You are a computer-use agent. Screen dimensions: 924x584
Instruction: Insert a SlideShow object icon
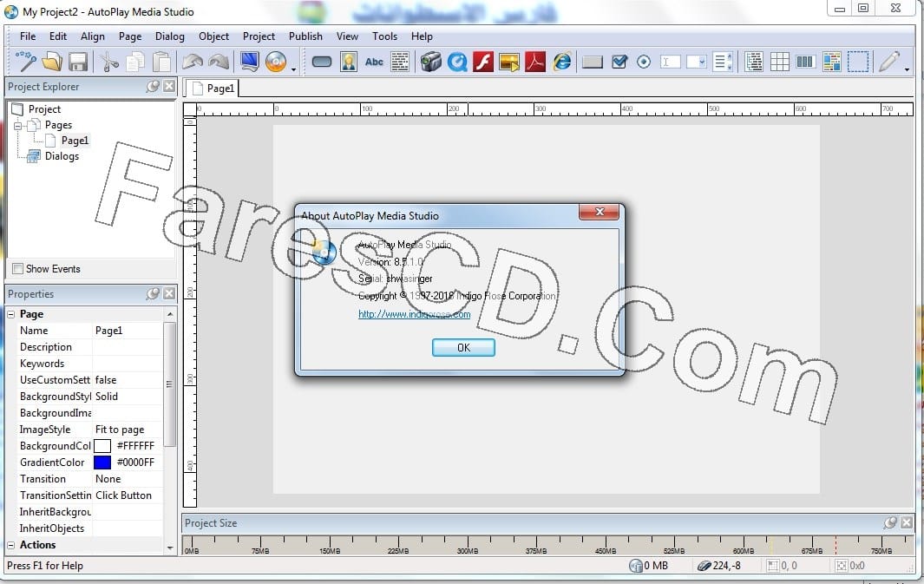click(509, 62)
